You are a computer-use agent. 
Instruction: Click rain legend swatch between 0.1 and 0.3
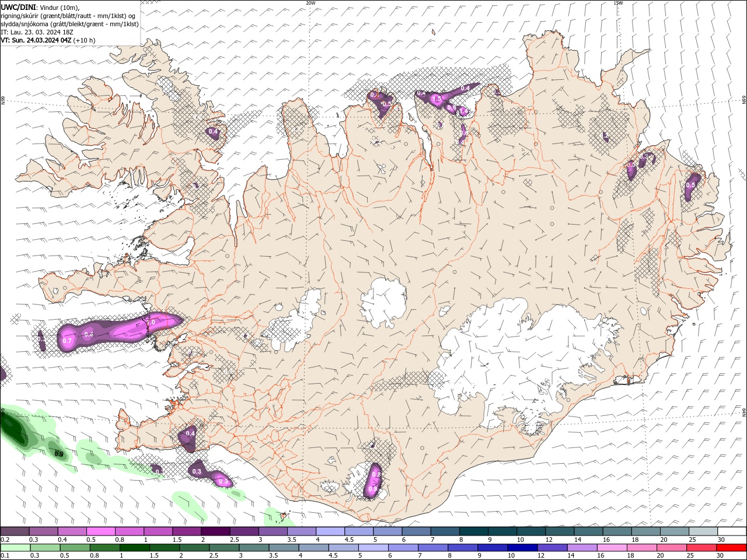[x=15, y=548]
